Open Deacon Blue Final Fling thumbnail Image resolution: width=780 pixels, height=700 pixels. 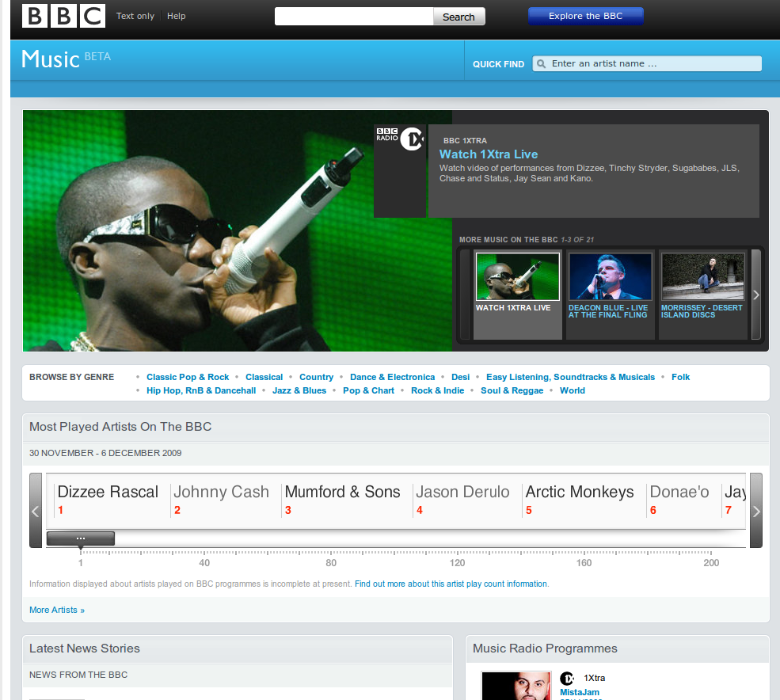610,277
